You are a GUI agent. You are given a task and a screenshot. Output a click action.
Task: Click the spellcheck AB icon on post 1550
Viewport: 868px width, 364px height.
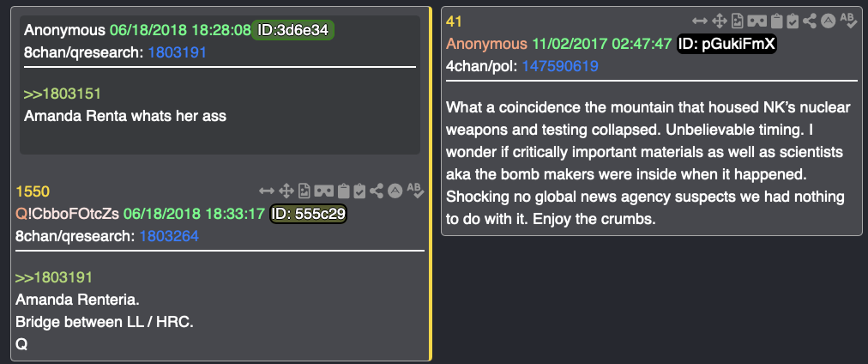click(x=415, y=190)
